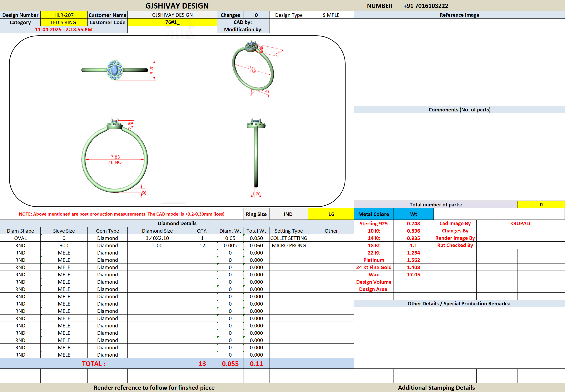Click the phone number +91 7016103222
This screenshot has width=565, height=392.
point(426,6)
